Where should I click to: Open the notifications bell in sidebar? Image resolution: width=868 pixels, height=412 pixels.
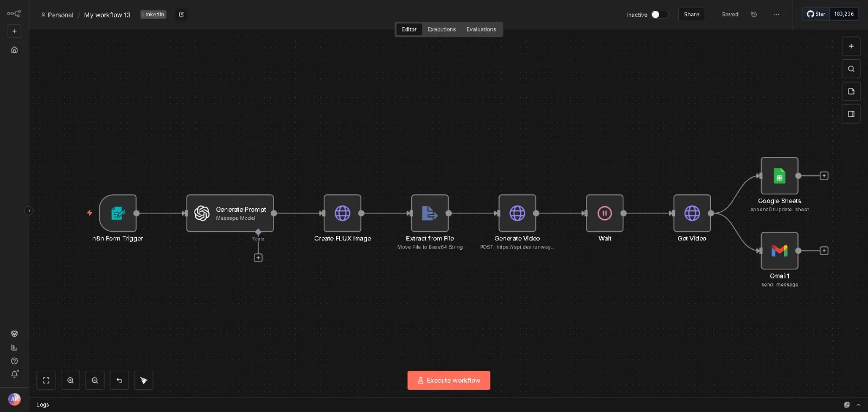[x=15, y=374]
